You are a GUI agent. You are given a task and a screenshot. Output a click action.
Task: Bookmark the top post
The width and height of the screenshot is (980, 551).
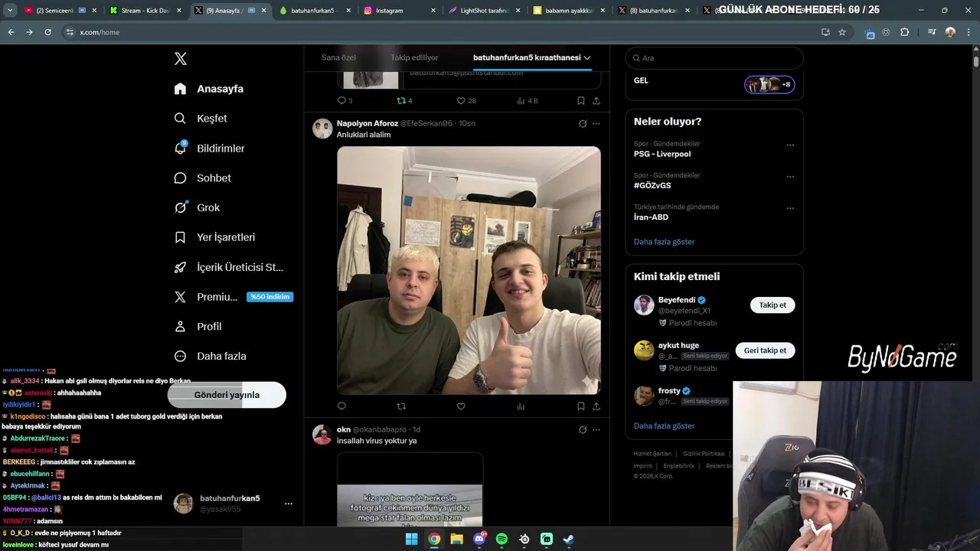(x=581, y=100)
